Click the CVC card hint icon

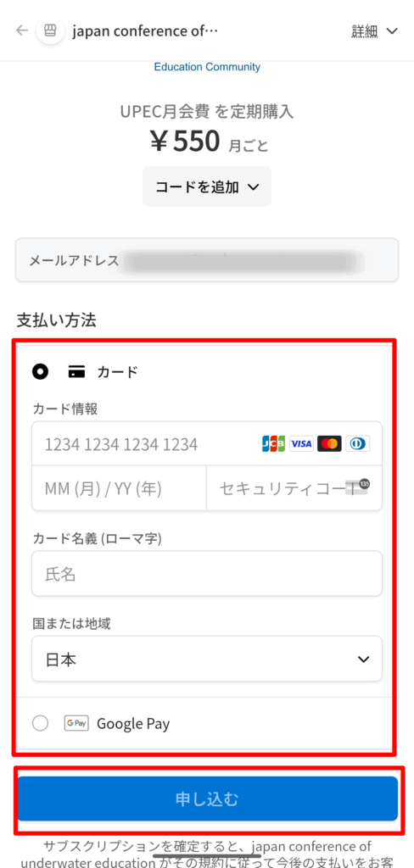pos(357,487)
